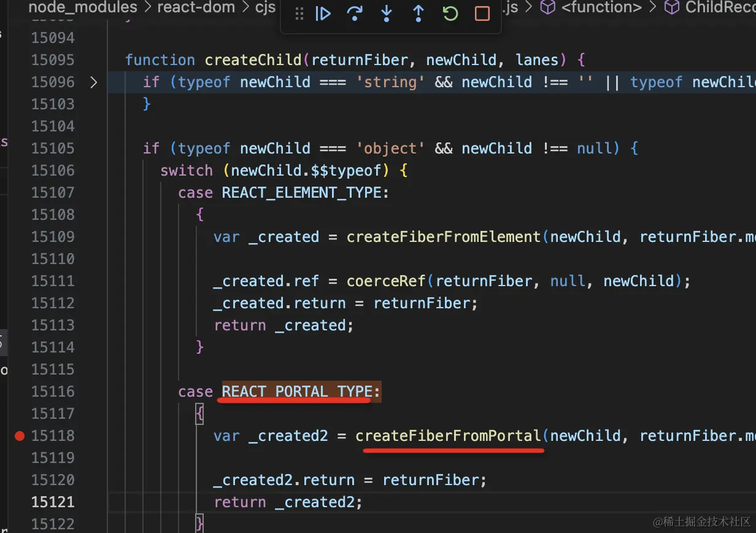Click 'return _created;' on line 15113

(x=284, y=325)
